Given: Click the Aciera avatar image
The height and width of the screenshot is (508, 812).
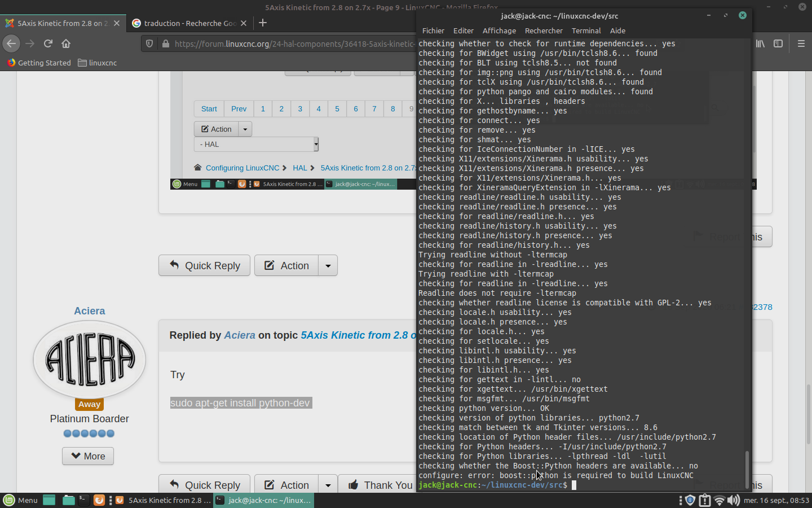Looking at the screenshot, I should 89,360.
